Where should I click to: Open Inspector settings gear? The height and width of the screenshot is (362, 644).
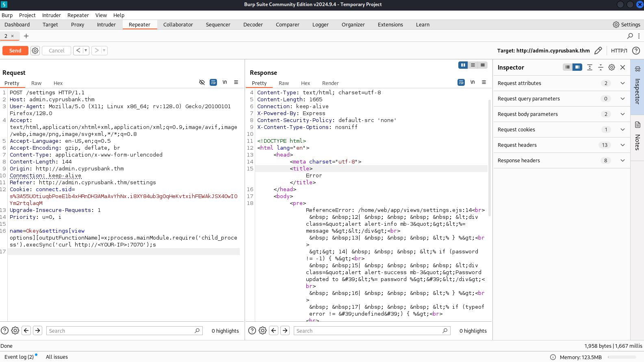611,67
